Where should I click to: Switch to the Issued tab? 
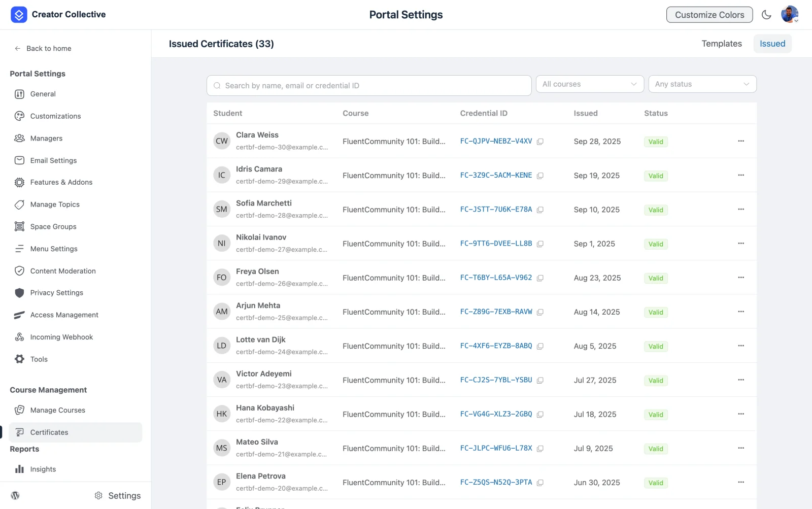click(772, 44)
